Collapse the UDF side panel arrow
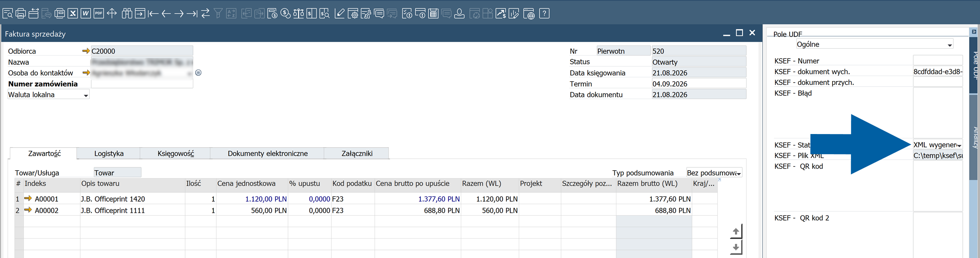The image size is (980, 258). (974, 31)
